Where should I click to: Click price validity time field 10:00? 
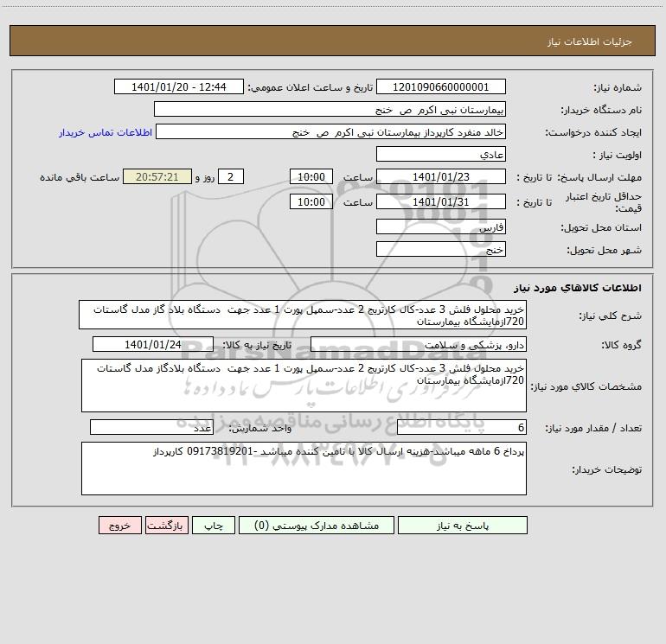point(311,201)
